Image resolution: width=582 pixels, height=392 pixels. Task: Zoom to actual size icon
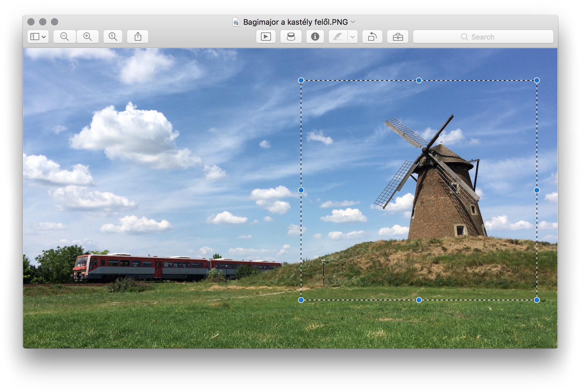(113, 37)
